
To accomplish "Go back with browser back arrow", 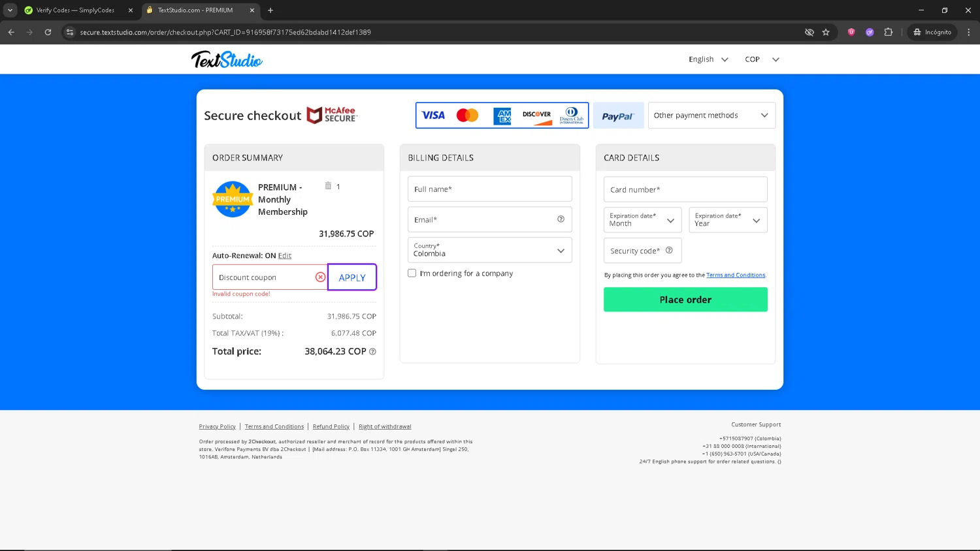I will point(11,32).
